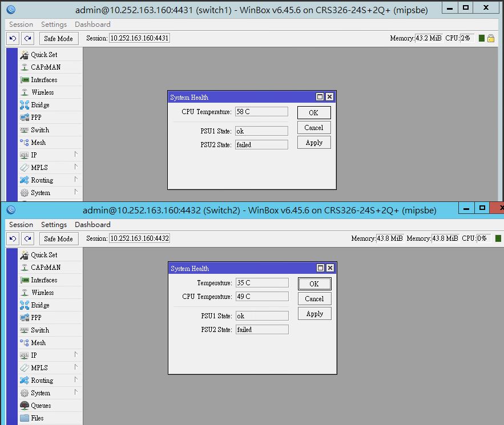The image size is (504, 425).
Task: Click the green status square in Switch2 toolbar
Action: pos(498,238)
